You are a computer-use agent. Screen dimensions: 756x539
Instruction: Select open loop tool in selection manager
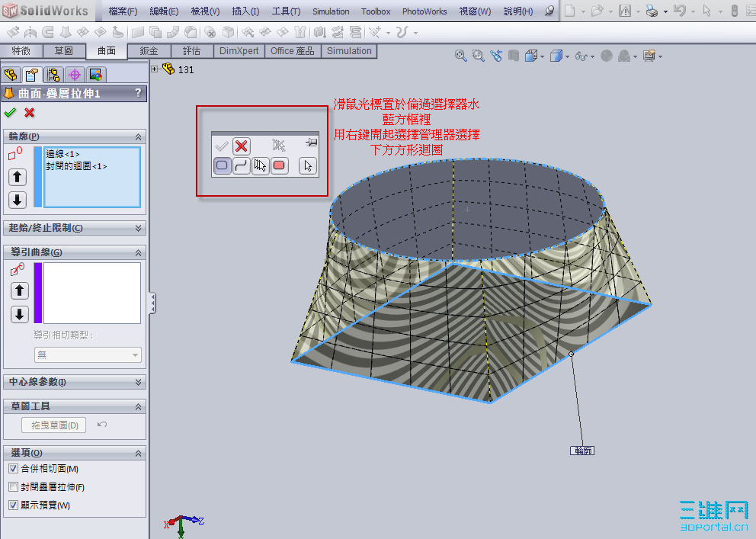242,165
